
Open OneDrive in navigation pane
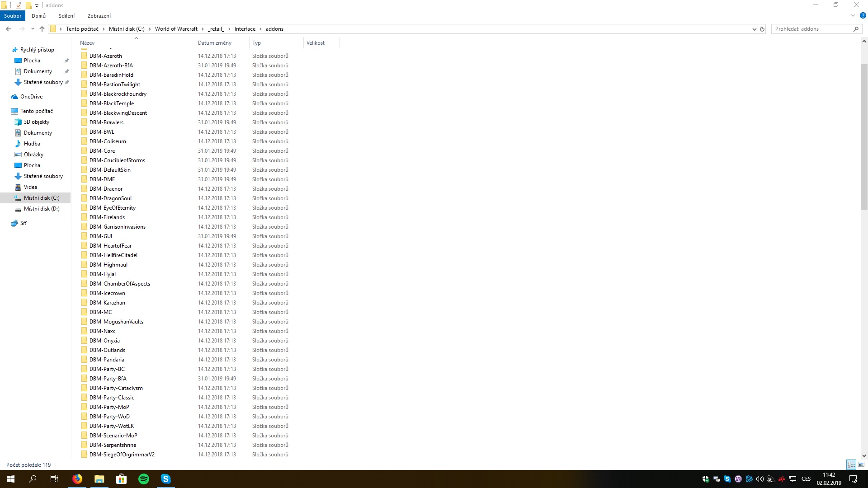(31, 97)
